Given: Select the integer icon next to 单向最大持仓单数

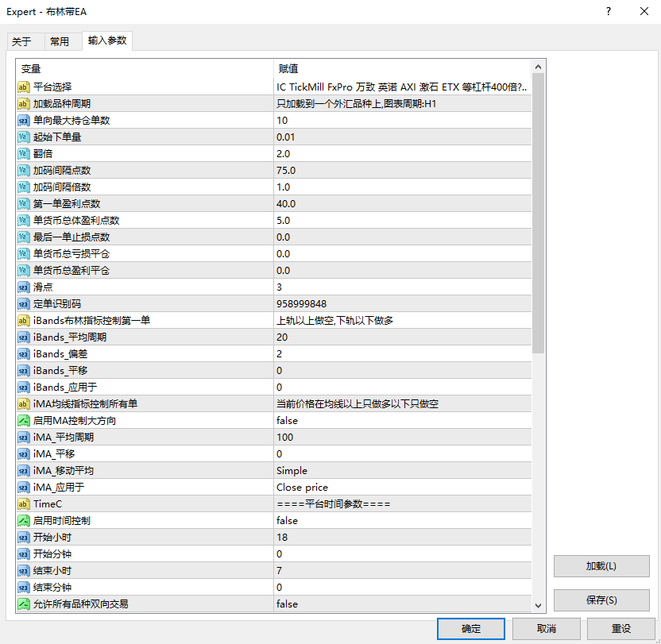Looking at the screenshot, I should (x=24, y=120).
